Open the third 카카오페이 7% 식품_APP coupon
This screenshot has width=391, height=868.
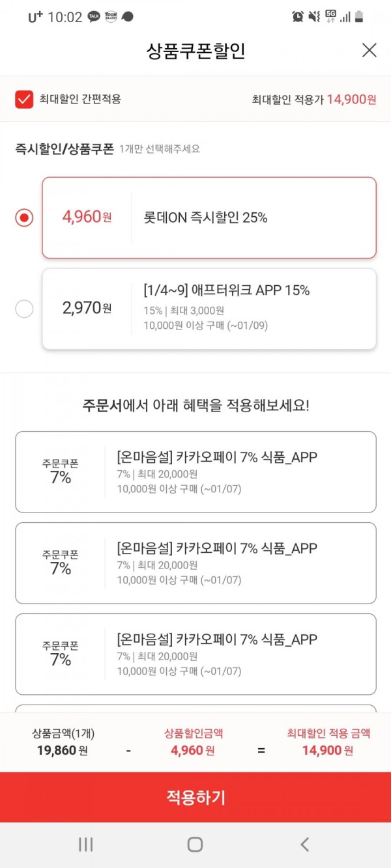(x=195, y=654)
